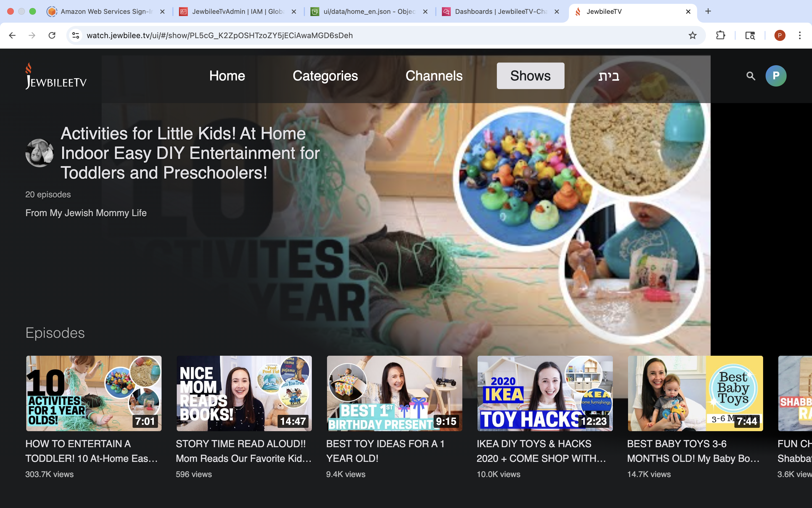This screenshot has width=812, height=508.
Task: Click the channel avatar beside show title
Action: tap(39, 153)
